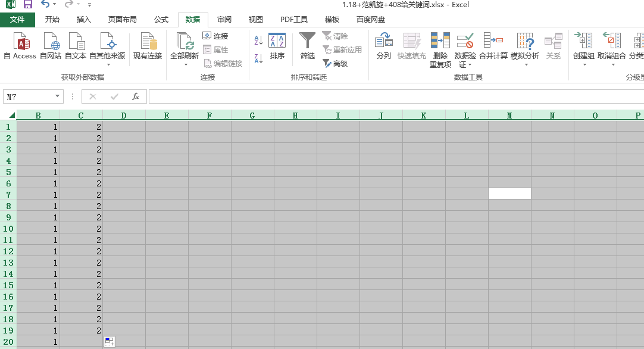Open the 百度网盘 ribbon tab
The image size is (644, 349).
[370, 19]
